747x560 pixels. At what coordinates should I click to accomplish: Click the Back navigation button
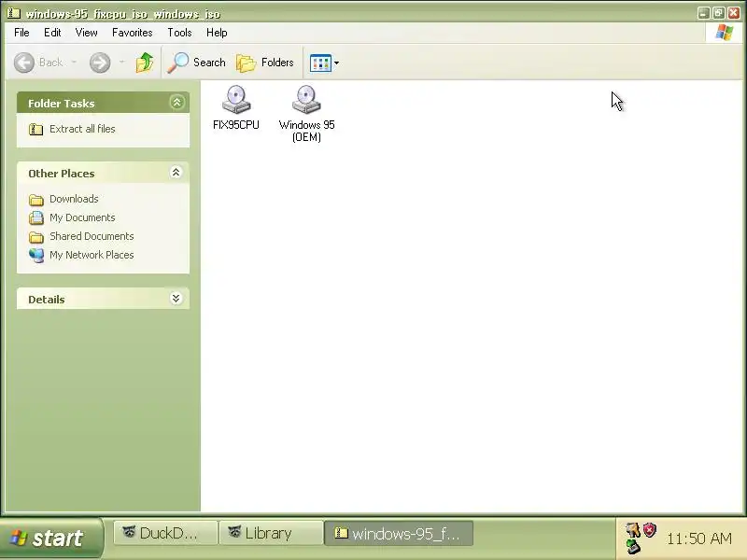(38, 63)
